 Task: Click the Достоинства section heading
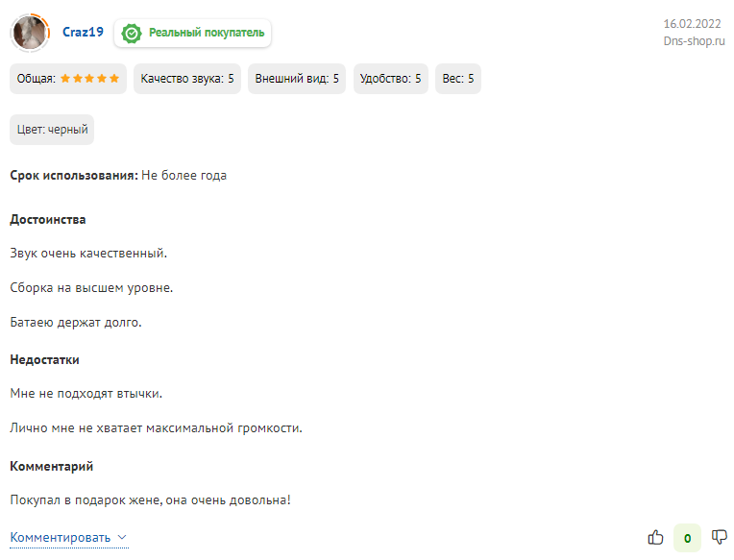point(48,219)
